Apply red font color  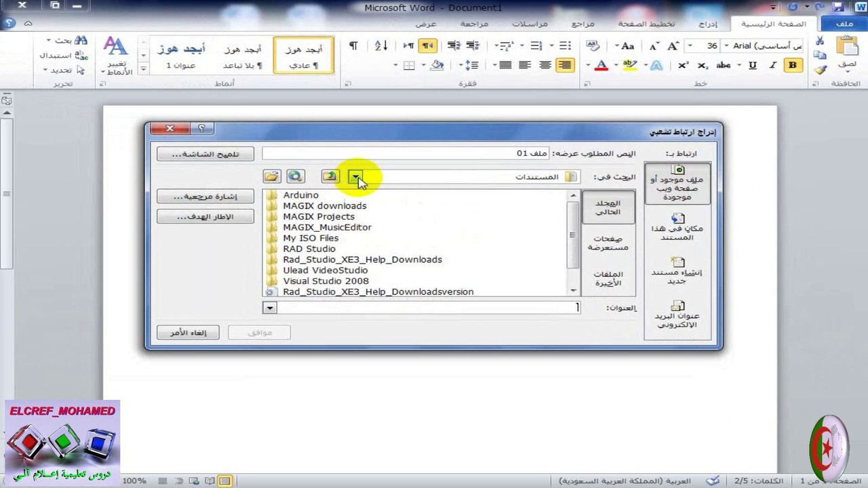pos(601,66)
